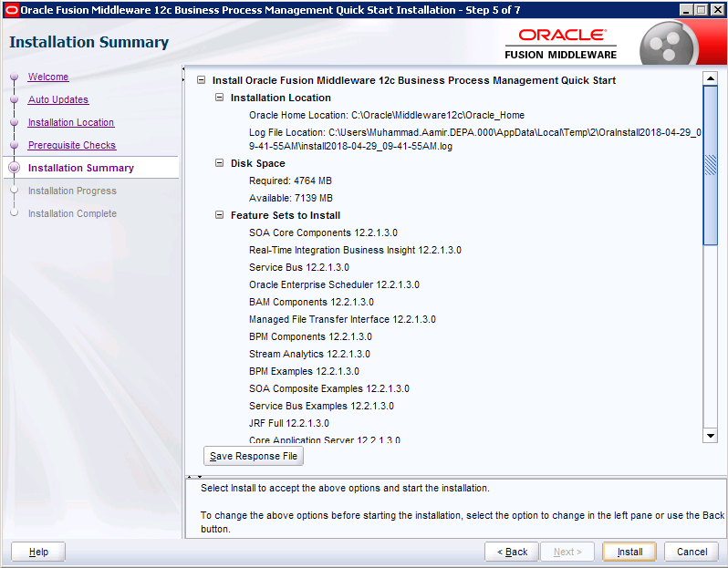This screenshot has height=568, width=728.
Task: Click the Installation Complete step label
Action: tap(72, 213)
